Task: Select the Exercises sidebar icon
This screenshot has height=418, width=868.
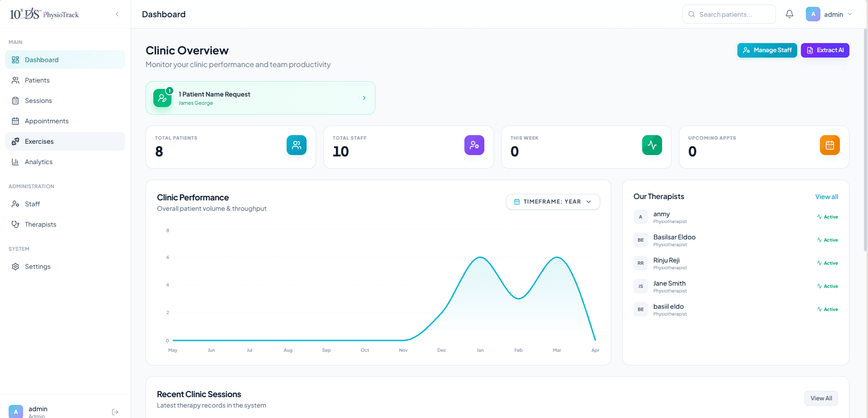Action: click(x=16, y=141)
